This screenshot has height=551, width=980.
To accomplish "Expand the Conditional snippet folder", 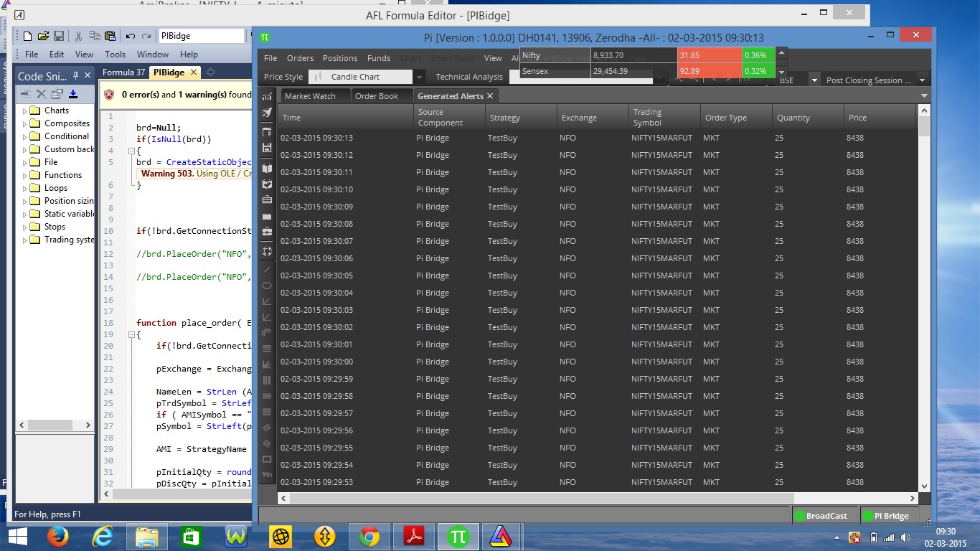I will click(x=25, y=136).
